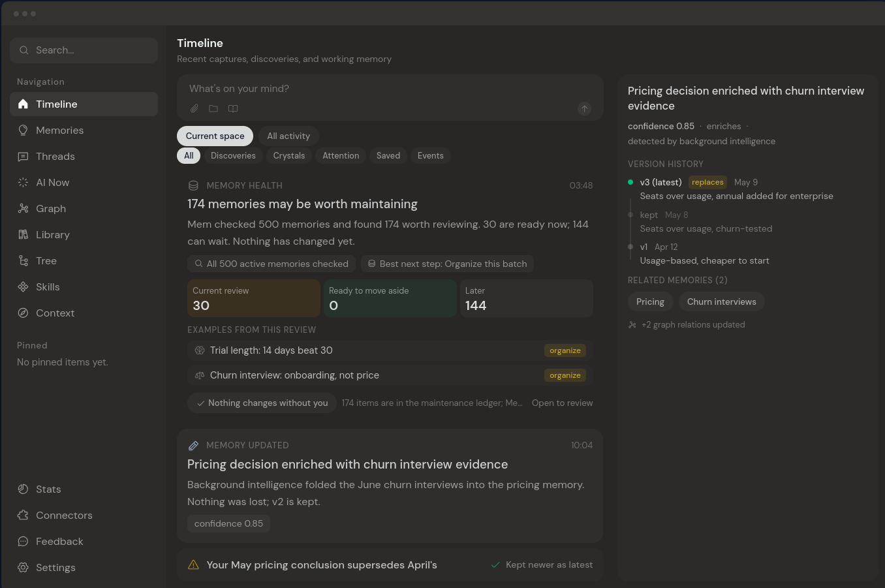885x588 pixels.
Task: Open the Current review 30 card
Action: click(254, 298)
